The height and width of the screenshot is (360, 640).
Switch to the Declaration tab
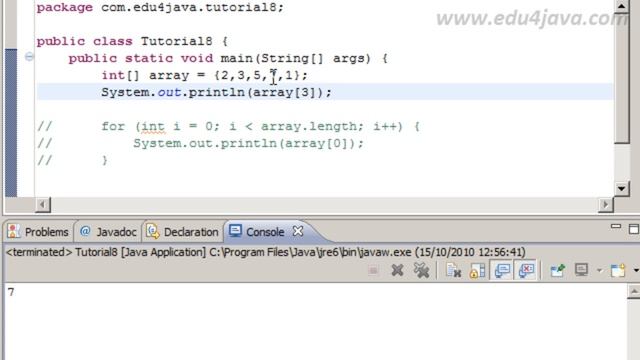pos(182,232)
